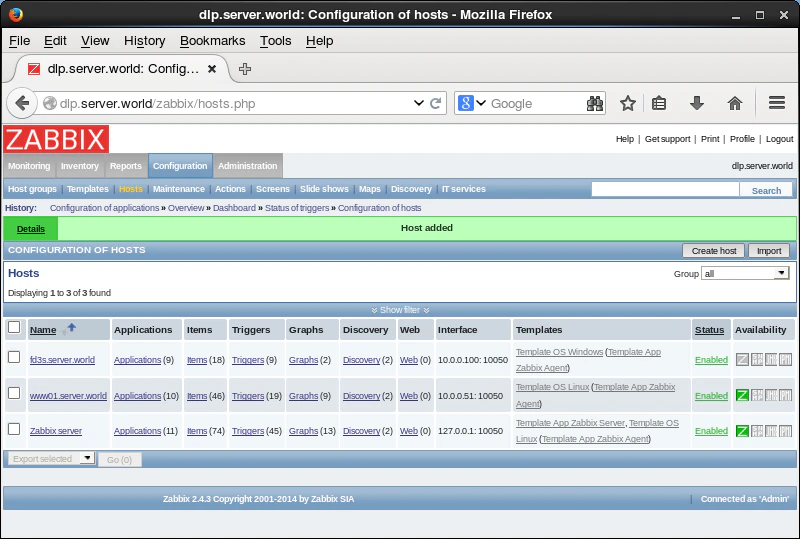Sort by the Status column header
Image resolution: width=800 pixels, height=539 pixels.
(709, 330)
